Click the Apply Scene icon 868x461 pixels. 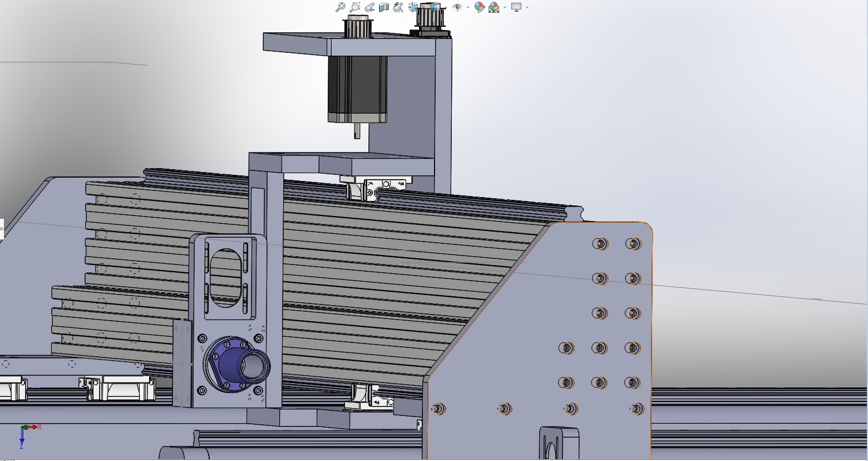494,7
